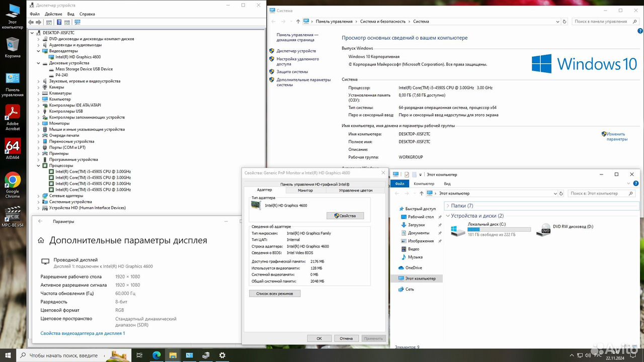Viewport: 644px width, 362px height.
Task: Open Диспетчер устройств link in Система
Action: [296, 51]
